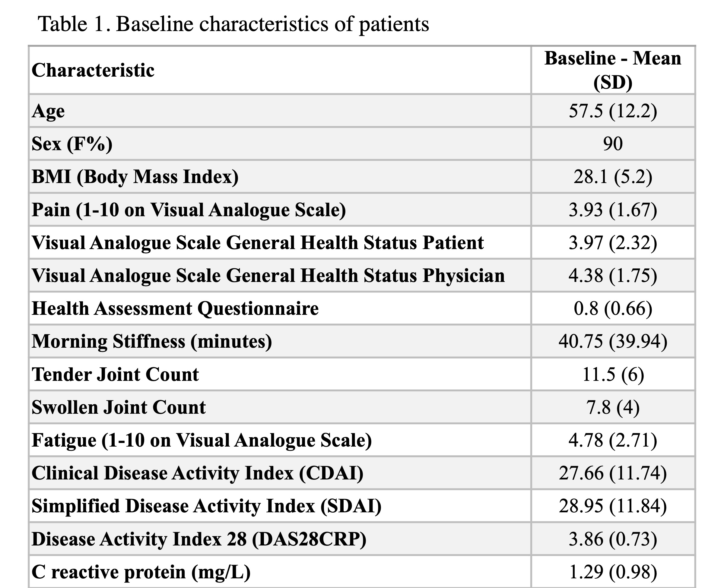
Task: Select the 'Characteristic' column header
Action: click(93, 71)
